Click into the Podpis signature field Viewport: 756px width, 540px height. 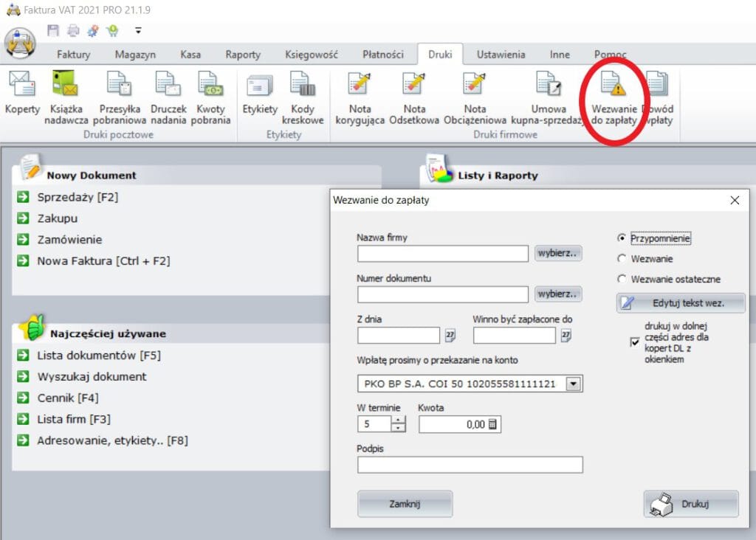(x=470, y=465)
